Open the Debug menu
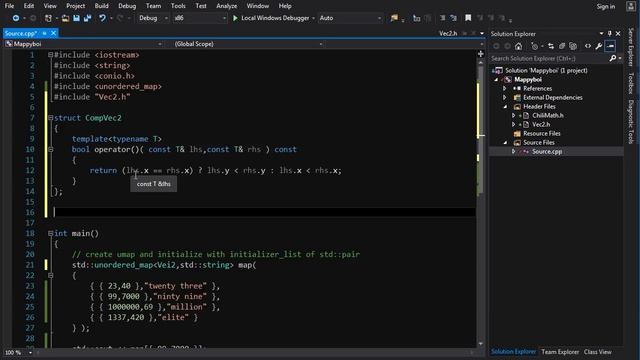 tap(127, 6)
